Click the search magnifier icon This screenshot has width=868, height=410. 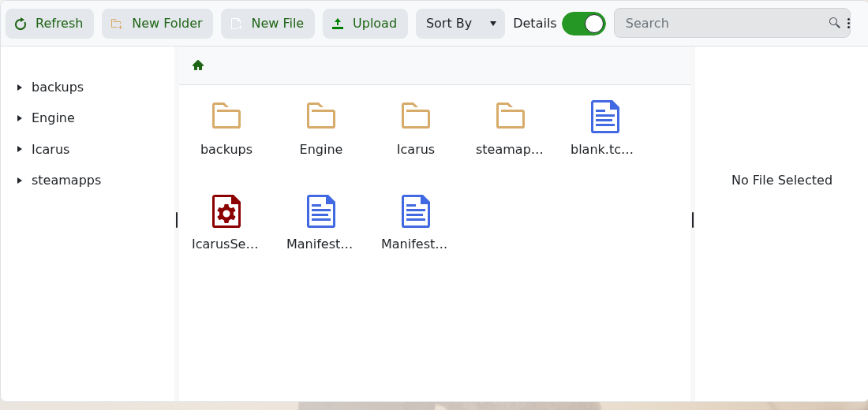(834, 23)
